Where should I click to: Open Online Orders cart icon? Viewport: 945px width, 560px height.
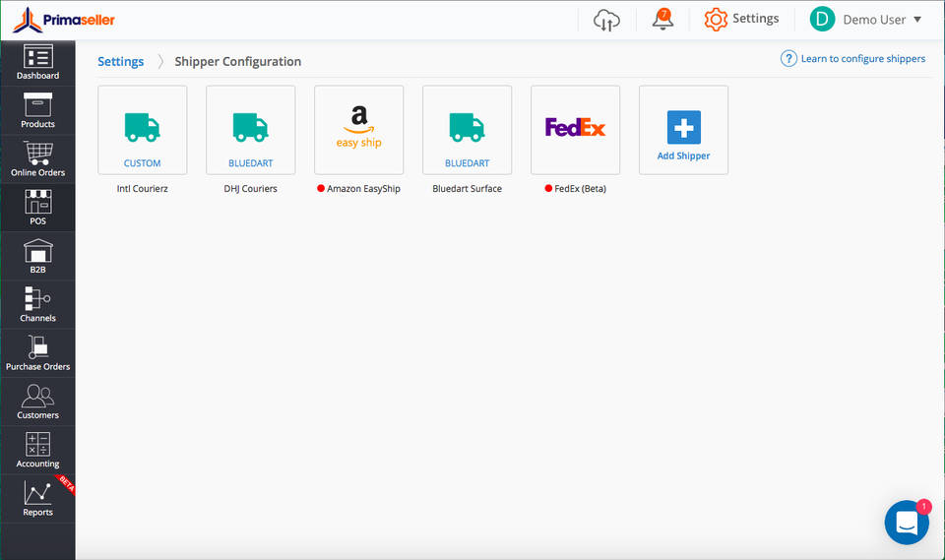(37, 158)
